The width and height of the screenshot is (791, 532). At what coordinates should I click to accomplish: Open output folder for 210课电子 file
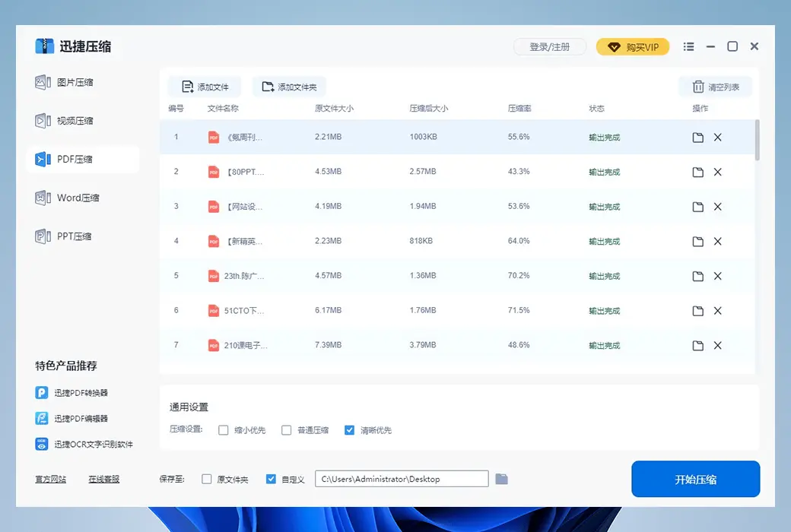697,346
